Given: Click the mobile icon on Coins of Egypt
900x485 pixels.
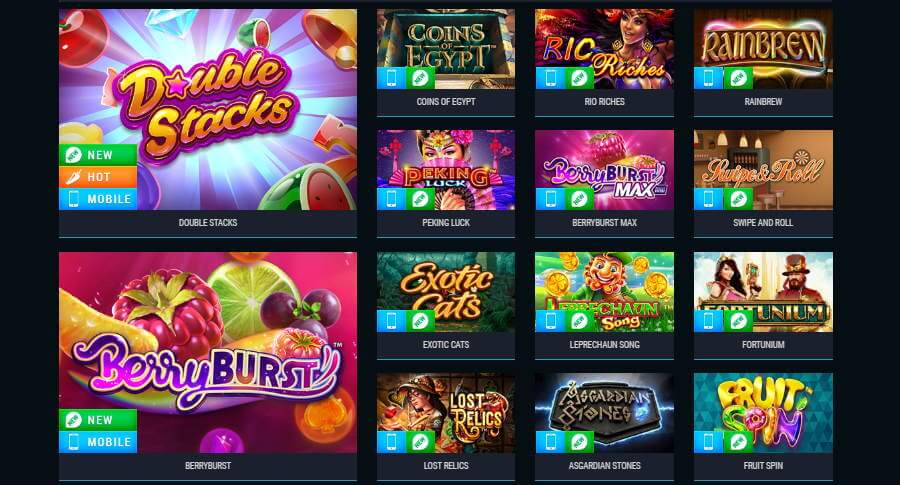Looking at the screenshot, I should (391, 78).
